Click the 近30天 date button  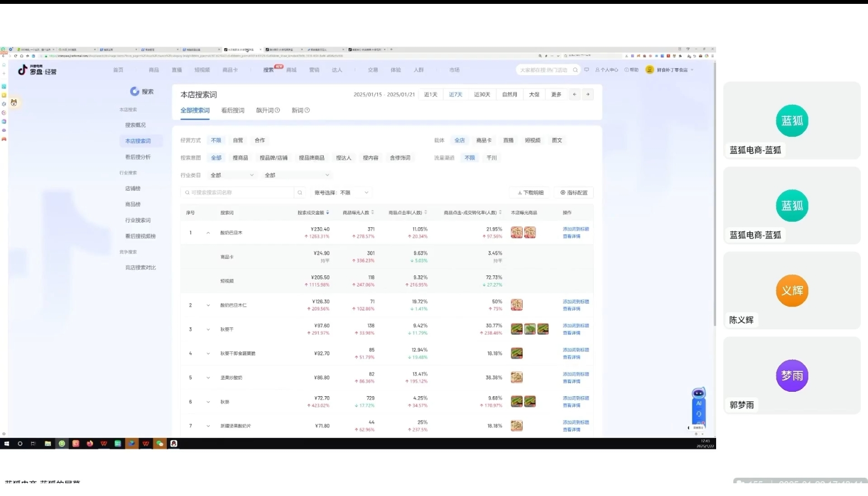click(482, 95)
